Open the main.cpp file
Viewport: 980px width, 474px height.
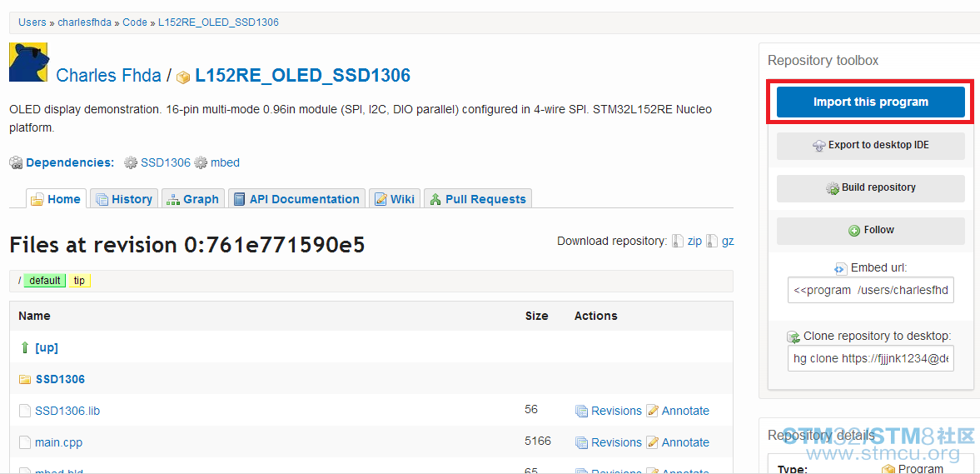[59, 442]
